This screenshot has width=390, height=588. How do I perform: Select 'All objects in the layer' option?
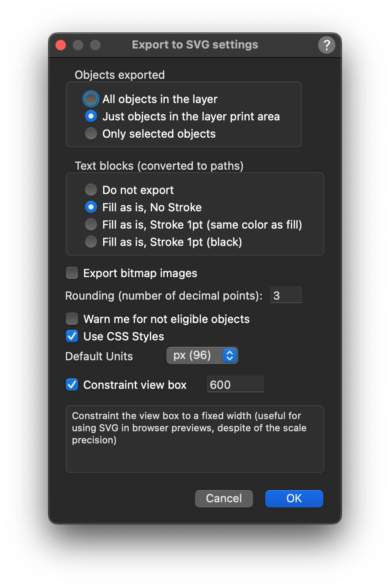(x=91, y=99)
